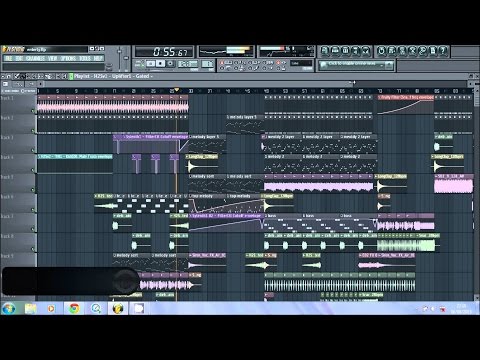
Task: Open the EDIT menu
Action: (x=19, y=58)
